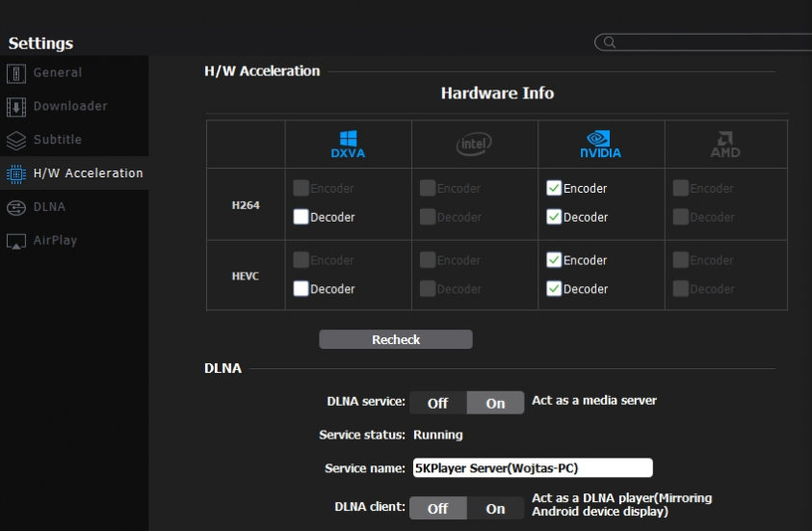The width and height of the screenshot is (812, 531).
Task: Click the General settings sidebar icon
Action: pos(15,73)
